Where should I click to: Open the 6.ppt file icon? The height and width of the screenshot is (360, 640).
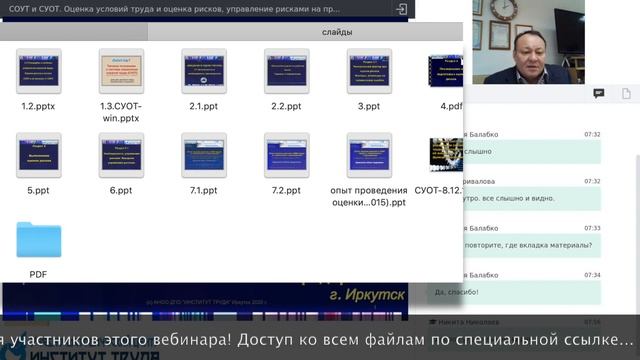tap(121, 155)
